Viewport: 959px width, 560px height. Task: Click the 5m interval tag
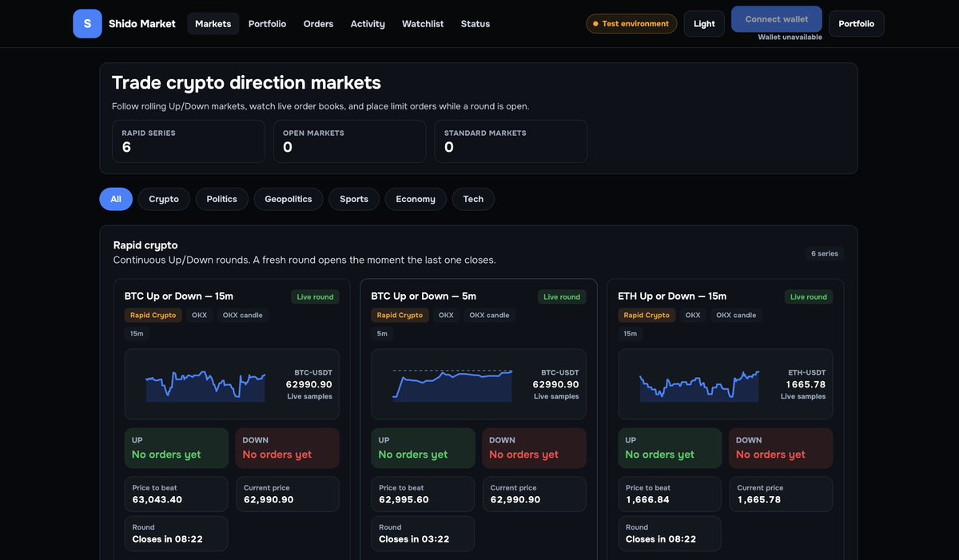382,334
